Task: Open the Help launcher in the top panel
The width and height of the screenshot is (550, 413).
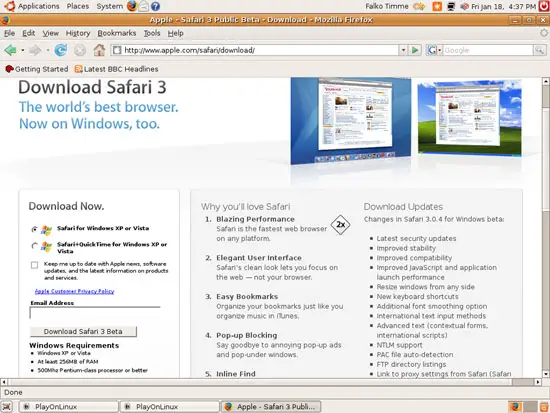Action: pos(155,6)
